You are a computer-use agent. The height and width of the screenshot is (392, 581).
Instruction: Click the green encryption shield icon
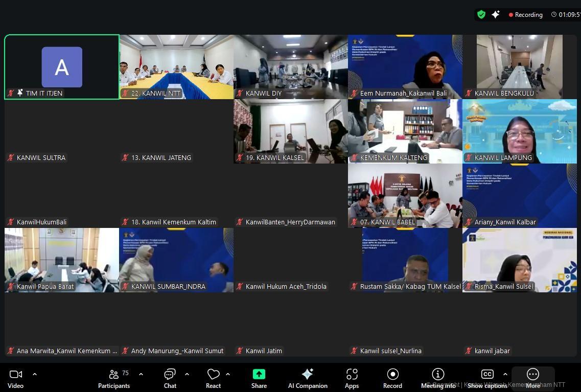[x=481, y=15]
